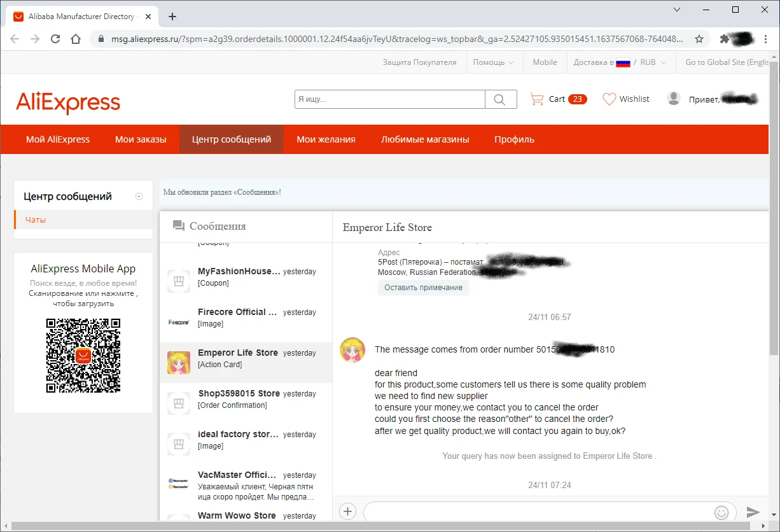Click the Emperor Life Store avatar in chat list

point(179,363)
